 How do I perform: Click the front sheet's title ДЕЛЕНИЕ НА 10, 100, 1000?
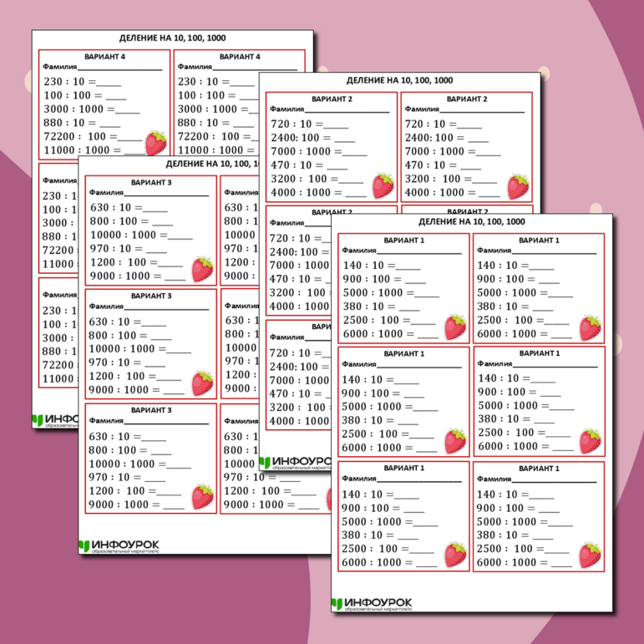pyautogui.click(x=471, y=222)
